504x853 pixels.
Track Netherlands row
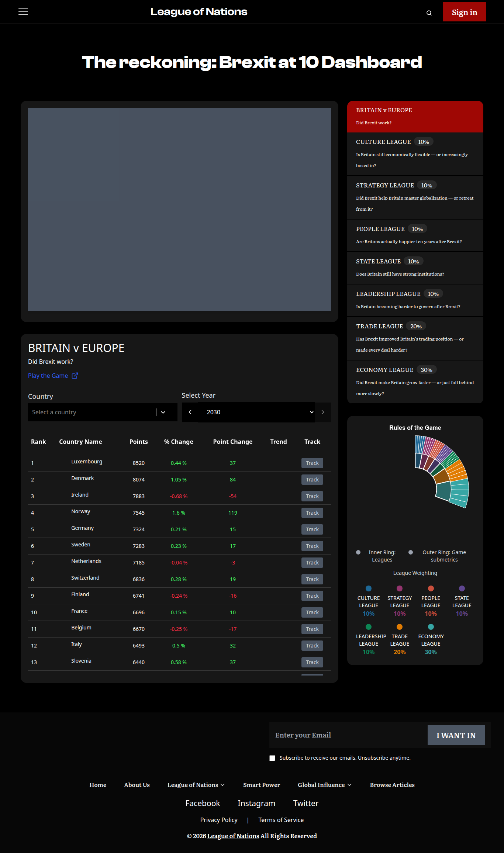click(x=312, y=563)
